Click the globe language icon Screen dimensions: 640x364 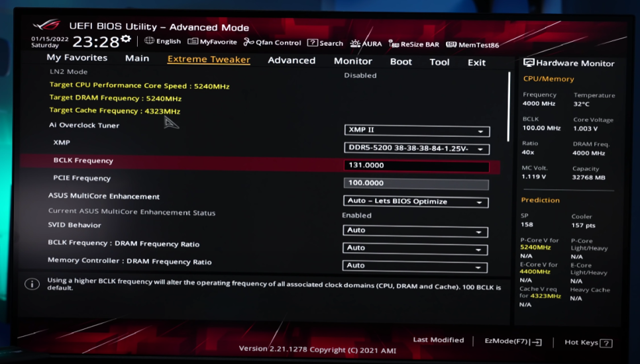click(x=149, y=40)
